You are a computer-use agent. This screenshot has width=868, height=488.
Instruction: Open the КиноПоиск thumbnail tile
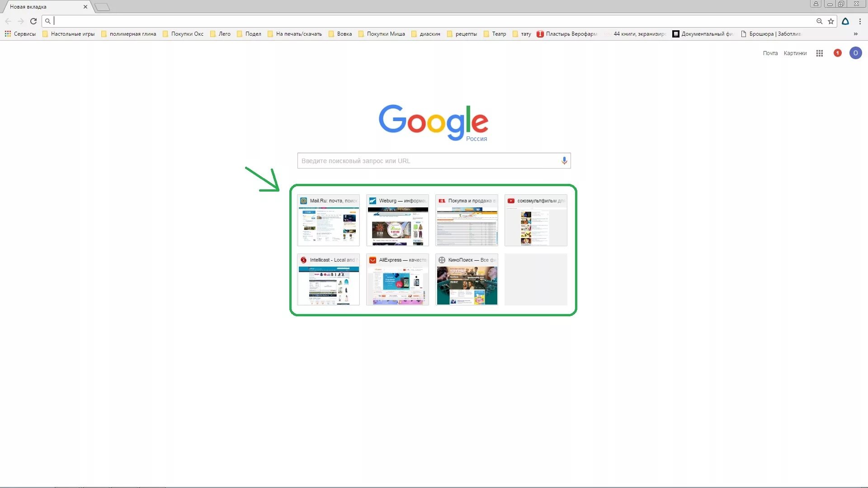click(467, 280)
